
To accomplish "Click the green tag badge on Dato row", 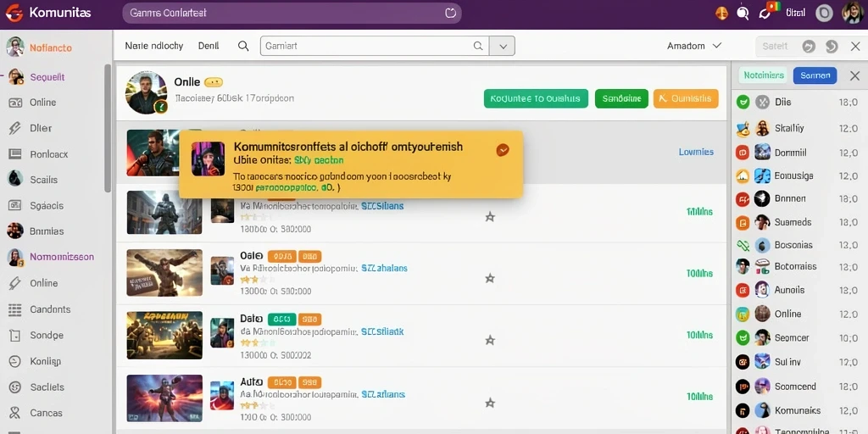I will (281, 319).
